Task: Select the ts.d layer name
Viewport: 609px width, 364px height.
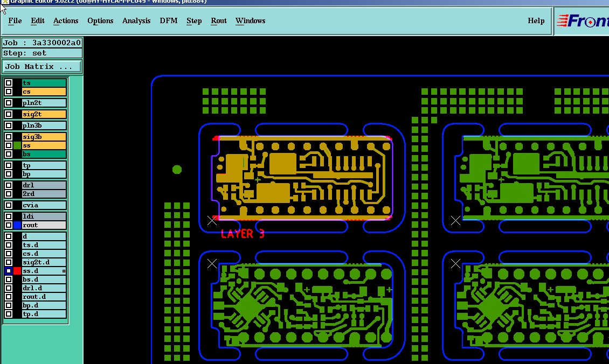Action: pos(44,245)
